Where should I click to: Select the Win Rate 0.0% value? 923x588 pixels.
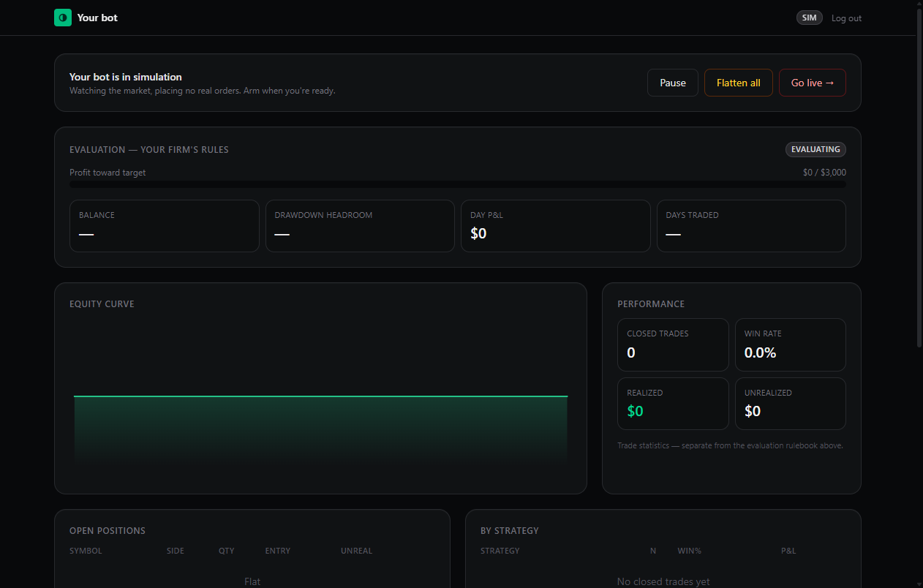coord(760,353)
